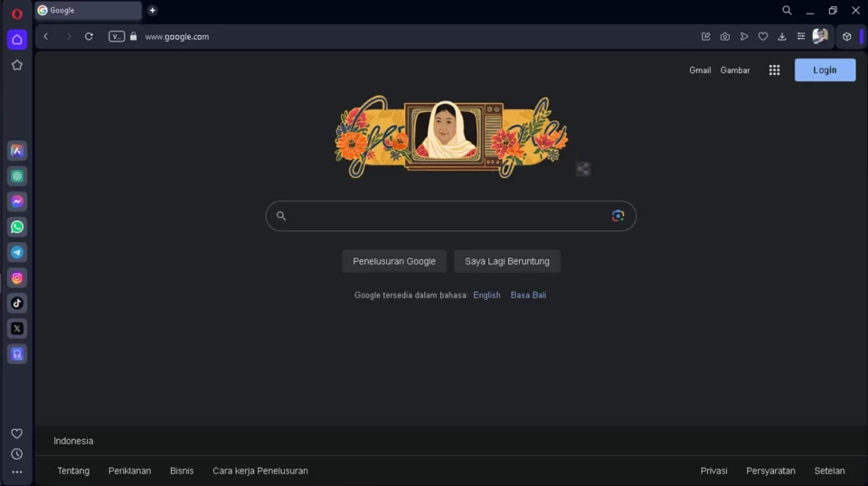
Task: Open WhatsApp in the sidebar
Action: tap(17, 228)
